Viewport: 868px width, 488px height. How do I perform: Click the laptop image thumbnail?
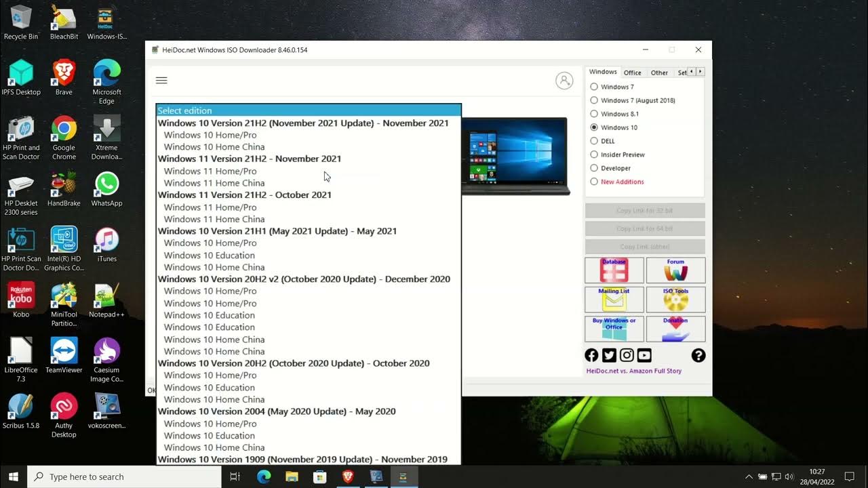click(x=515, y=156)
